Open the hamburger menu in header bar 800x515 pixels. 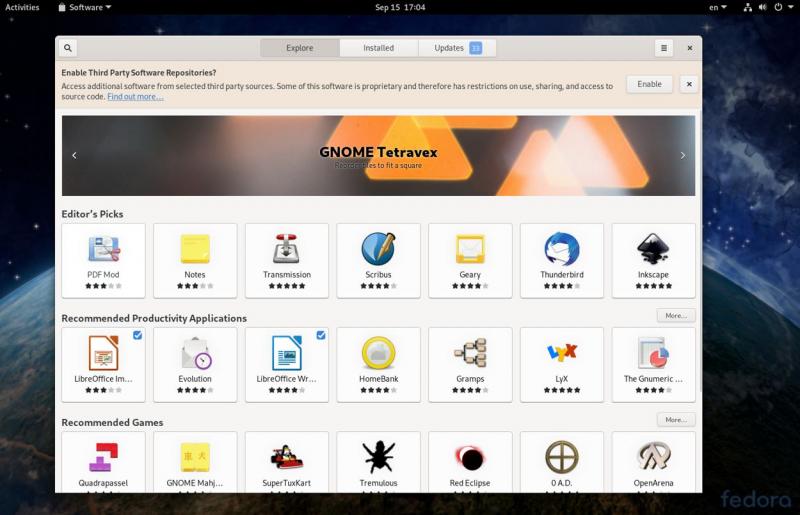[664, 48]
